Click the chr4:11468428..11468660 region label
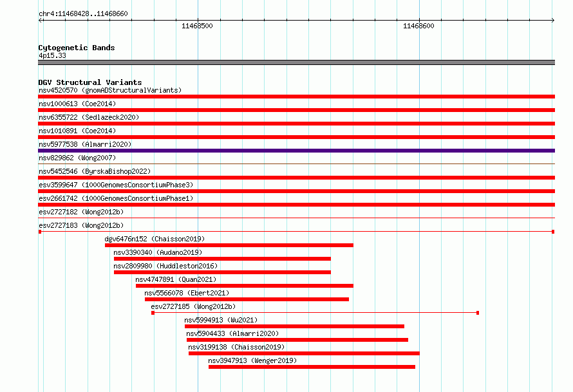 tap(83, 14)
